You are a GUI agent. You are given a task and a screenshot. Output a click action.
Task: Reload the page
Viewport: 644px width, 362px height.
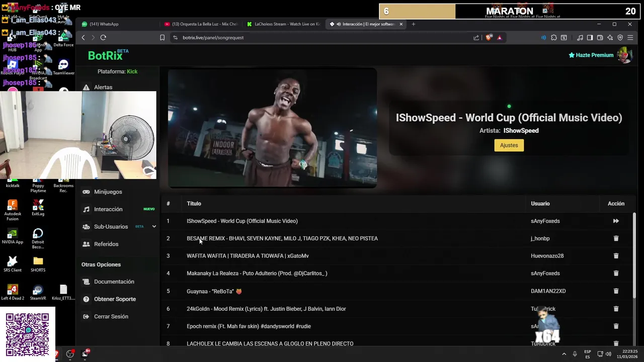click(x=103, y=38)
